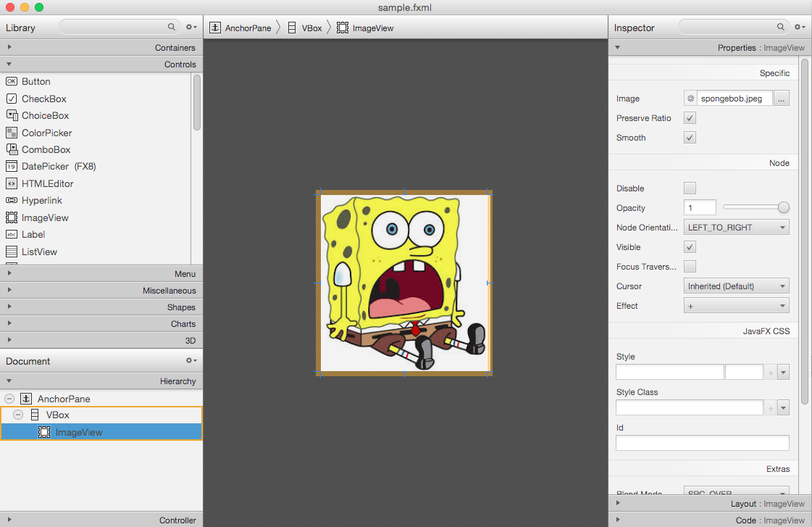The image size is (812, 527).
Task: Click the Library search field
Action: tap(120, 27)
